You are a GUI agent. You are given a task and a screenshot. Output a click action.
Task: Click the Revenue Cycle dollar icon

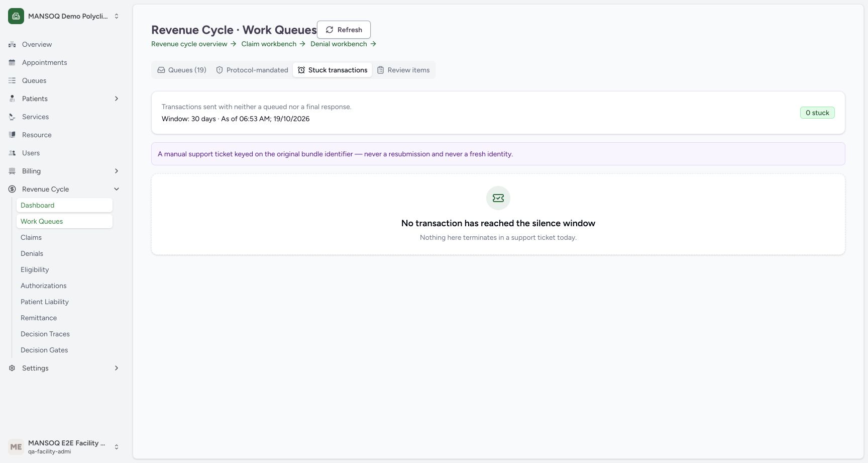(12, 189)
